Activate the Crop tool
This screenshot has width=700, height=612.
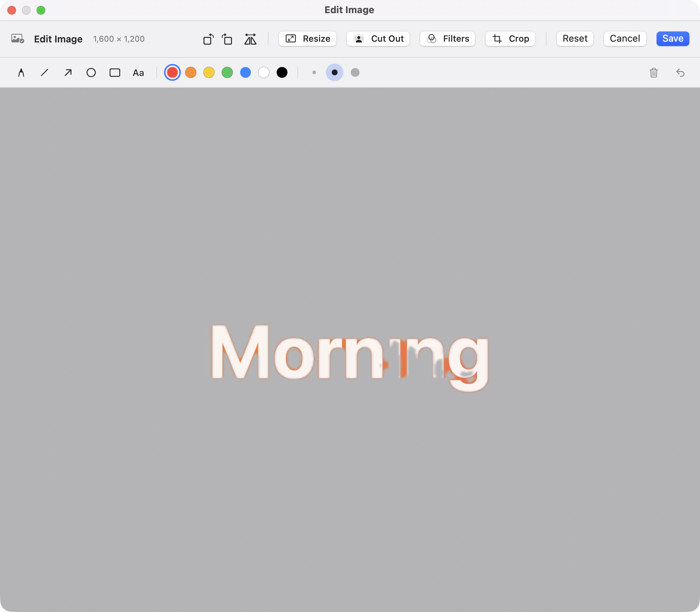tap(510, 39)
